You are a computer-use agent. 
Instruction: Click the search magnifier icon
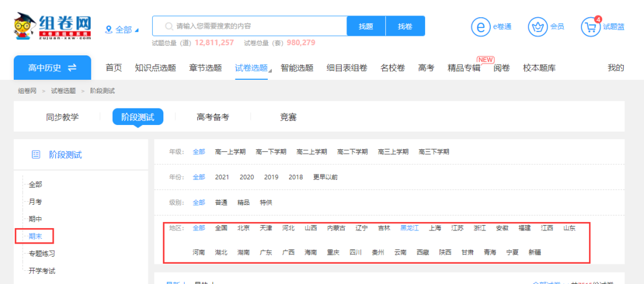coord(168,26)
